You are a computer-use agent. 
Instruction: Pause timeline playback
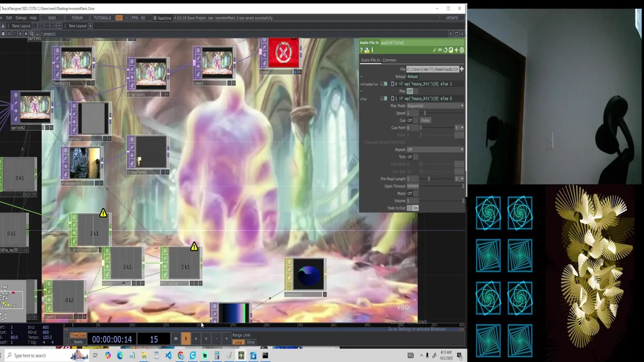tap(186, 338)
